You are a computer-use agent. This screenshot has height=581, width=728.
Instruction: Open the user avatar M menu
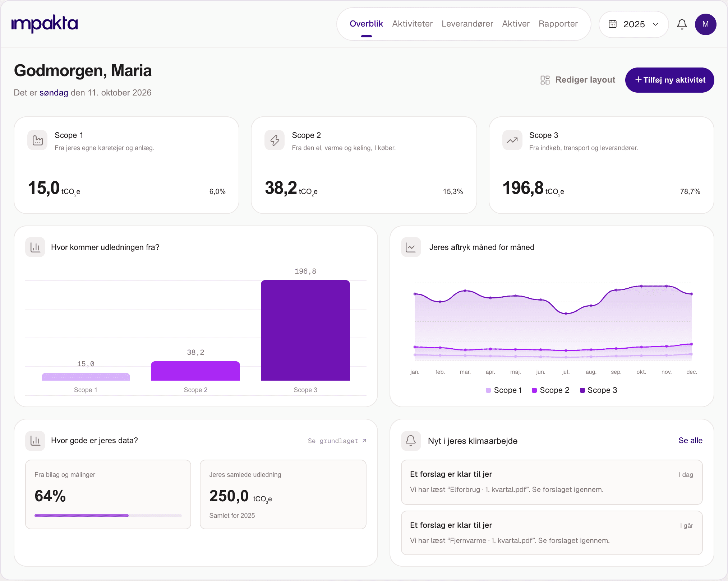pyautogui.click(x=705, y=24)
